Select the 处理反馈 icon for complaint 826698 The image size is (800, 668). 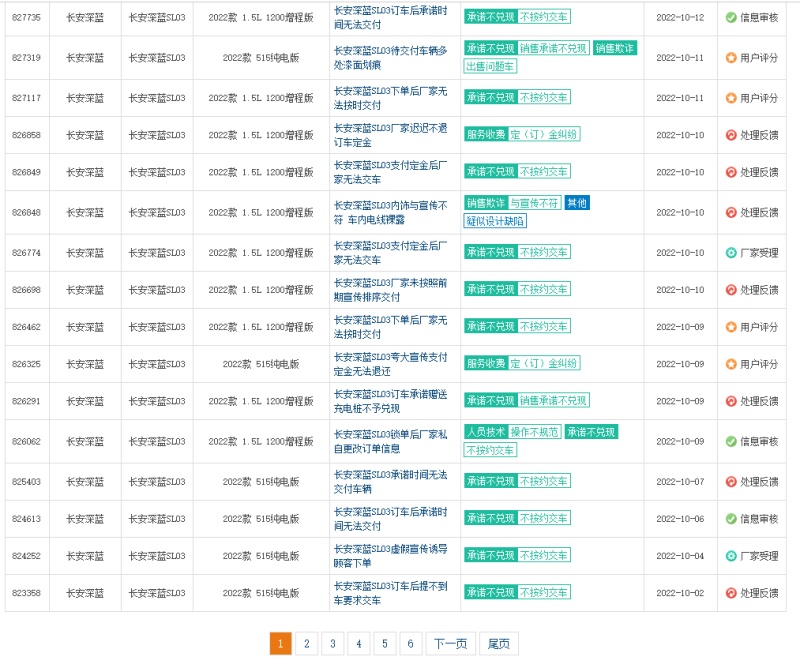click(731, 290)
